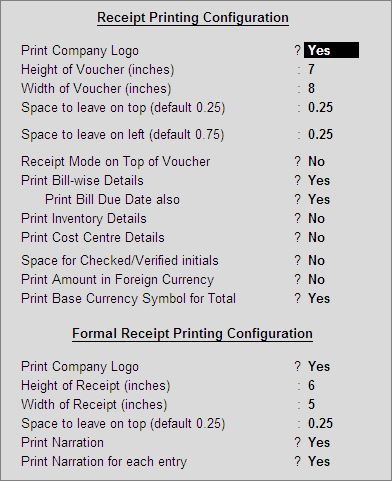Toggle Formal Receipt Print Company Logo value
The height and width of the screenshot is (481, 392).
[319, 367]
